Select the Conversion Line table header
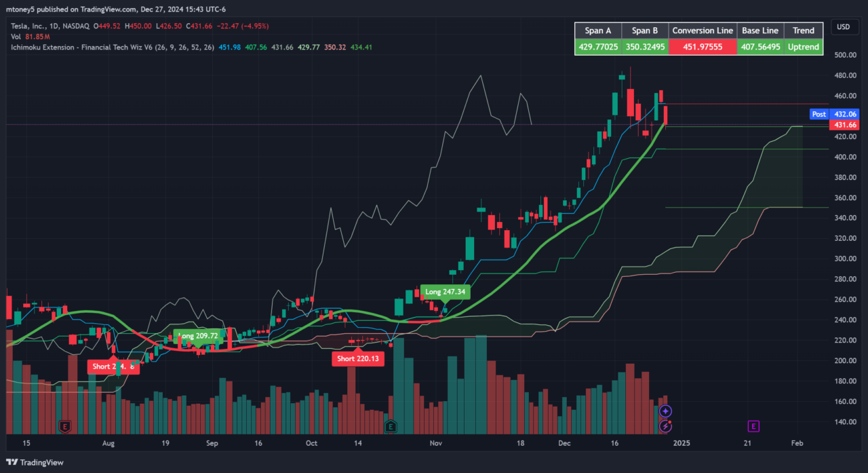This screenshot has height=473, width=868. tap(702, 31)
